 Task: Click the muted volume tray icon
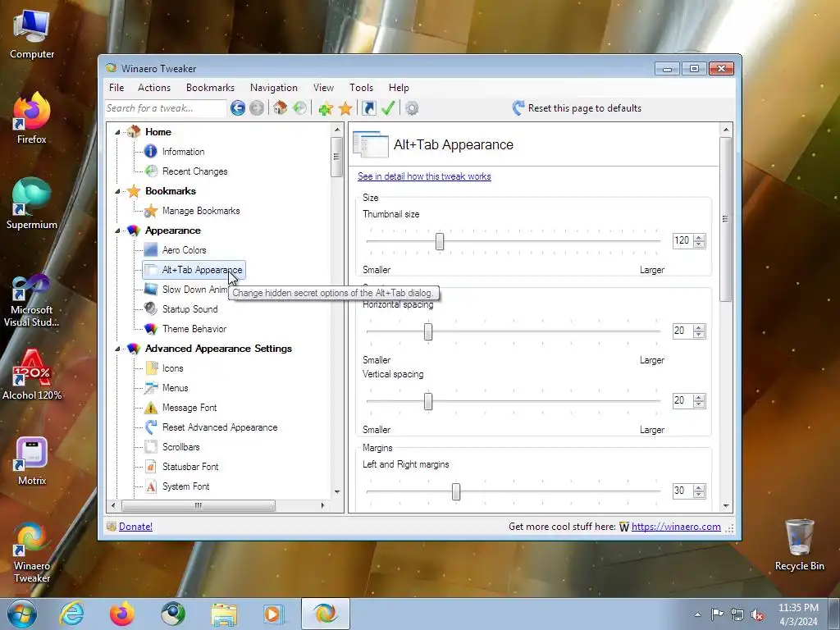click(757, 614)
